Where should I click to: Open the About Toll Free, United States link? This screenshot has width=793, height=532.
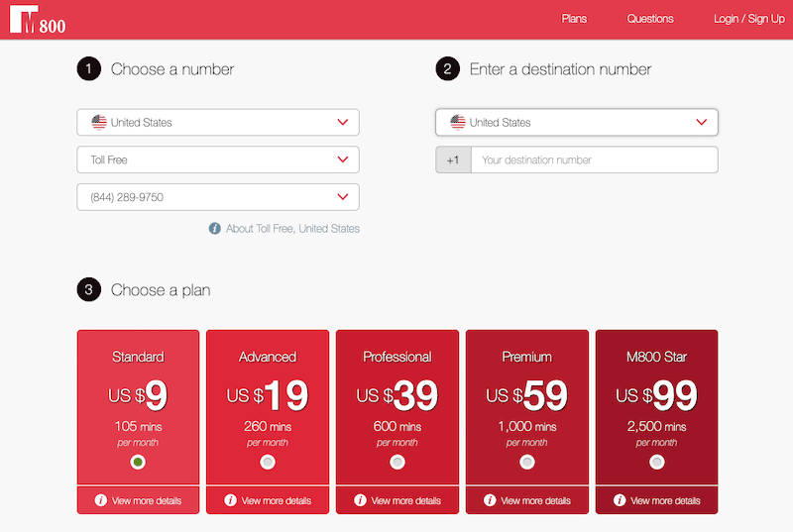pos(292,229)
